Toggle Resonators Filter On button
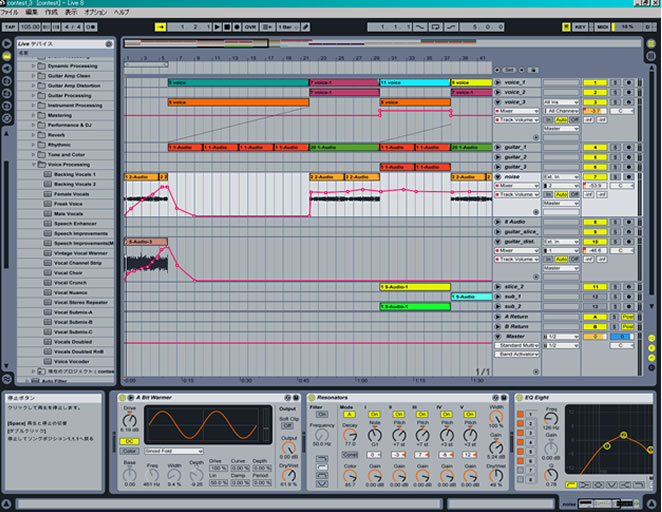Viewport: 662px width, 512px height. pos(322,414)
